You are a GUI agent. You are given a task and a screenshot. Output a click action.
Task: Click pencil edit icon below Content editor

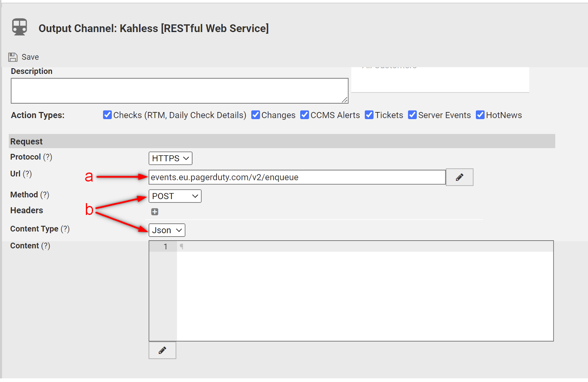pos(162,350)
